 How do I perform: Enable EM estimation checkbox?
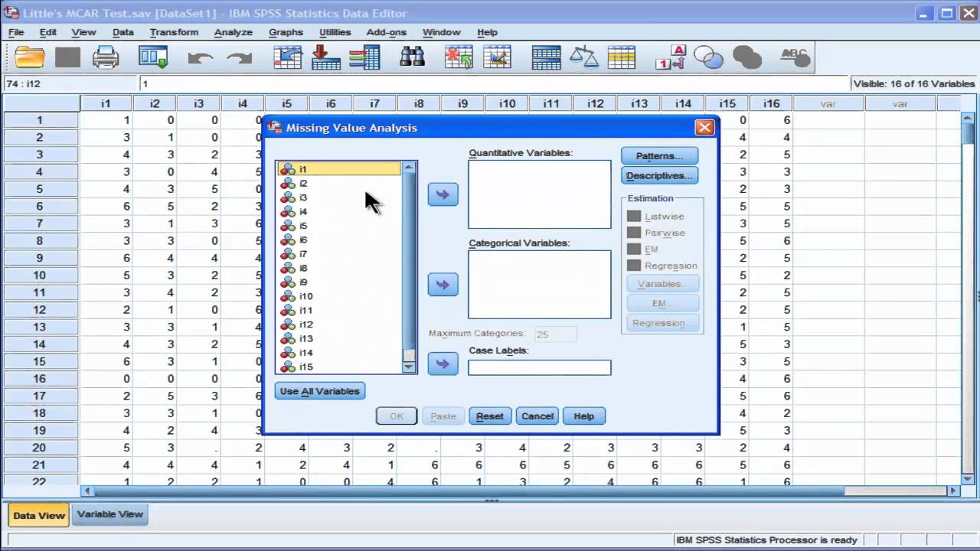point(634,249)
